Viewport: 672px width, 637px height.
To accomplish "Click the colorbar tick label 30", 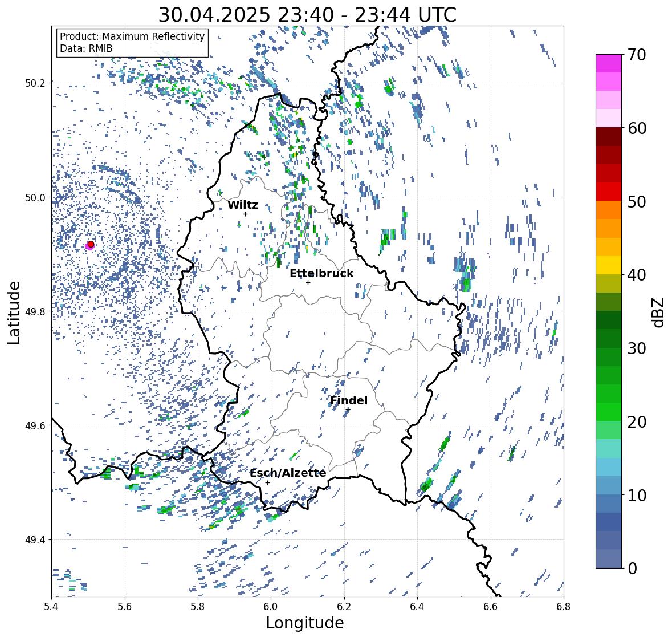I will point(637,348).
